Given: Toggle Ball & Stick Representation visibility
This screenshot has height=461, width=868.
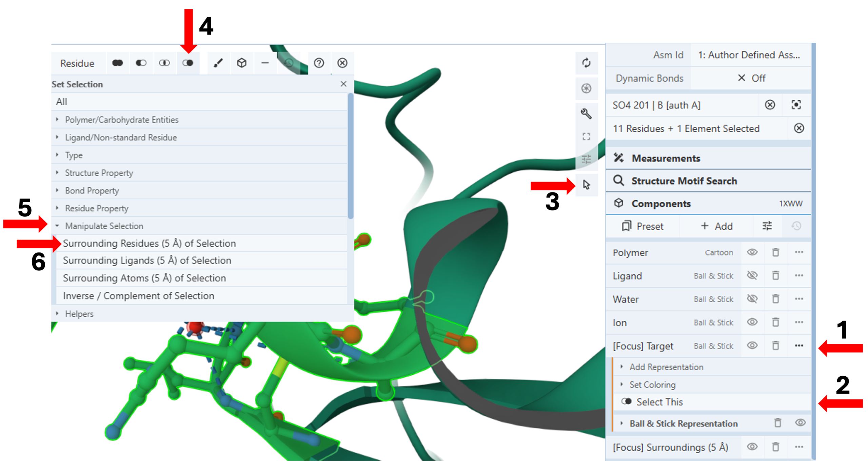Looking at the screenshot, I should [800, 423].
